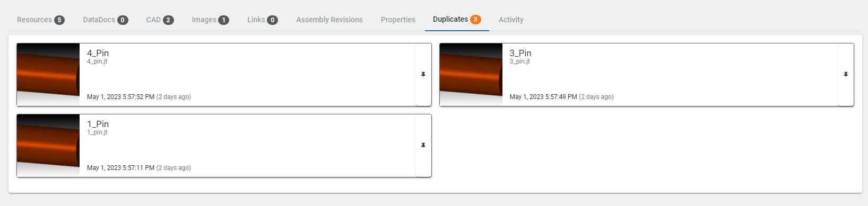Open the 4_Pin thumbnail image
This screenshot has width=868, height=206.
pos(48,75)
